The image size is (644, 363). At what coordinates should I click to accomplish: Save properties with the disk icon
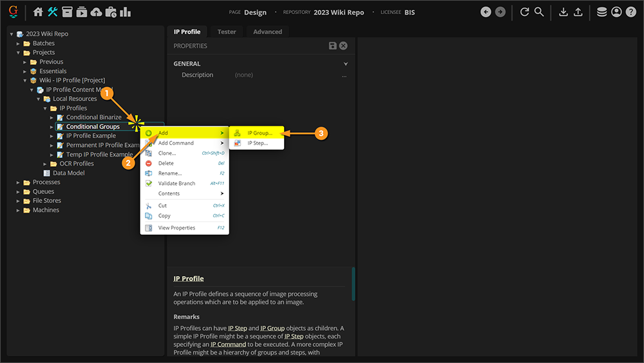tap(333, 46)
